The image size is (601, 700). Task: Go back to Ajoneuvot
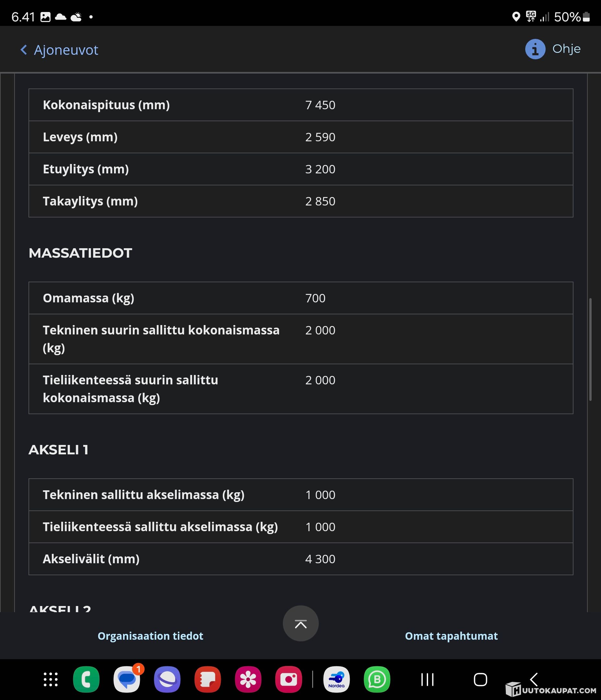pos(60,50)
